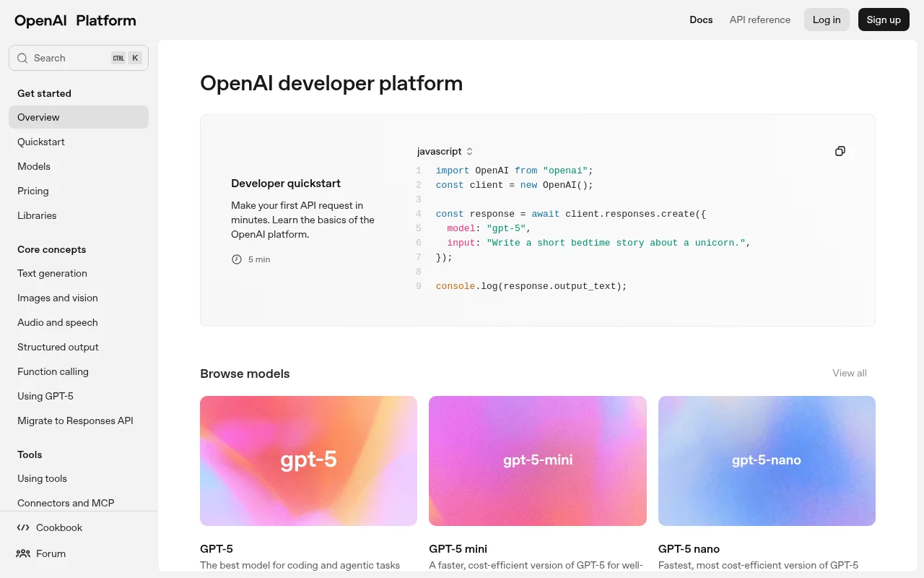Click the copy code icon
The height and width of the screenshot is (578, 924).
840,151
